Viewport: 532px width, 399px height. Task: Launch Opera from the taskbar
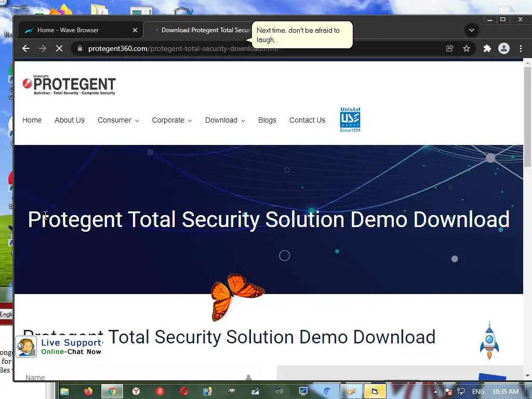pos(184,392)
